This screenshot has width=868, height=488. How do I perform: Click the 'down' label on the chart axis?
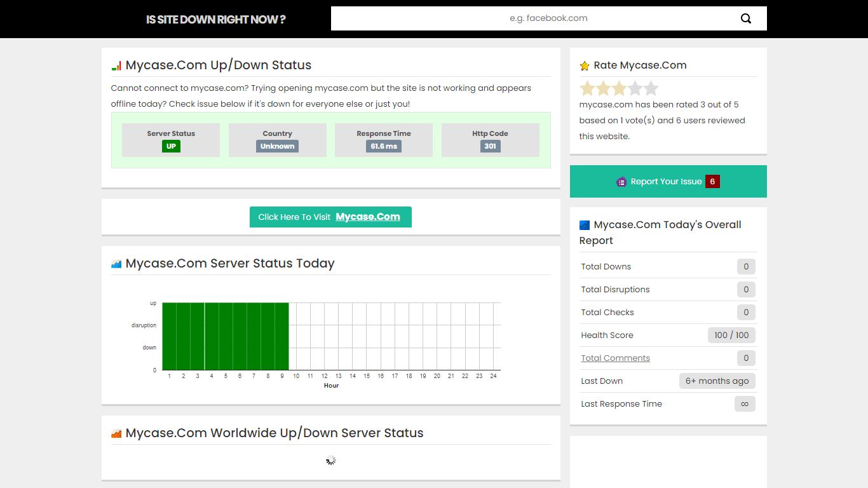(149, 348)
